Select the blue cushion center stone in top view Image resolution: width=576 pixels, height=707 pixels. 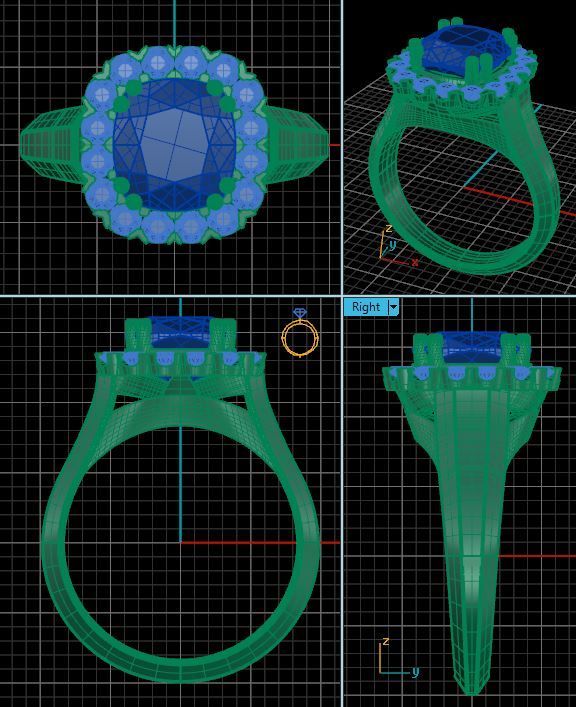point(175,144)
